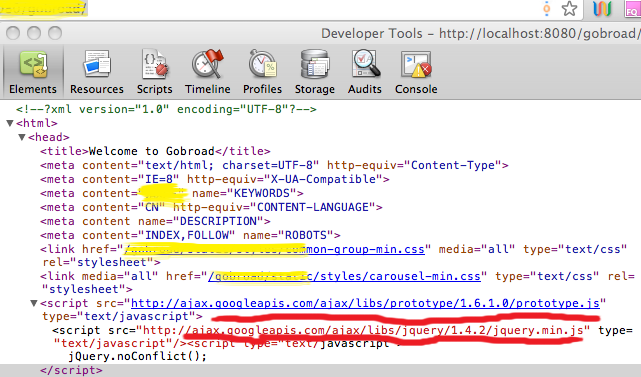Collapse the head node triangle
This screenshot has width=641, height=377.
[22, 137]
